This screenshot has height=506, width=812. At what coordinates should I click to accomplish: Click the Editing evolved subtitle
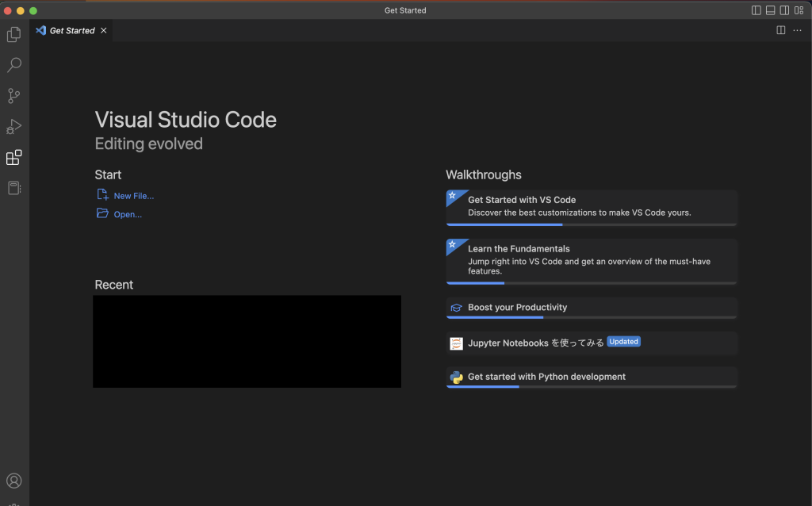pos(148,144)
